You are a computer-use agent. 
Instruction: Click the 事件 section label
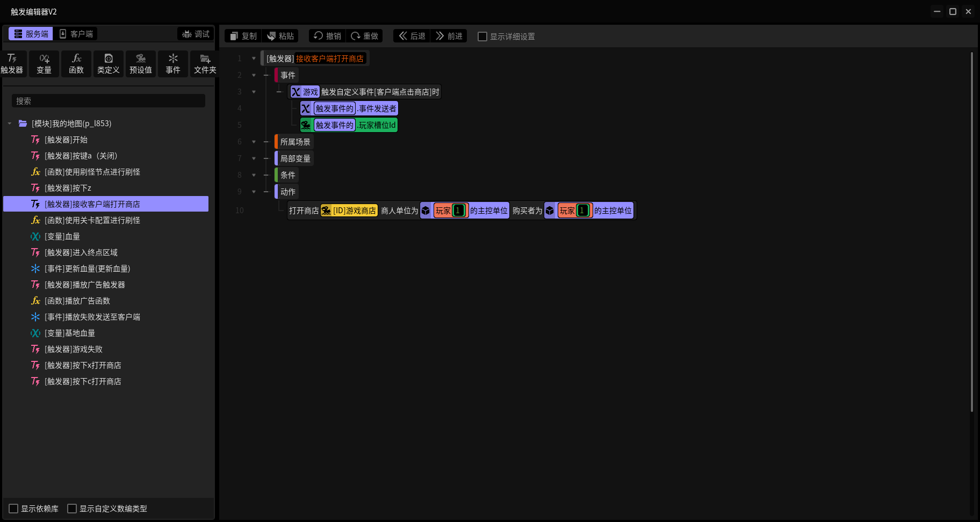tap(288, 75)
